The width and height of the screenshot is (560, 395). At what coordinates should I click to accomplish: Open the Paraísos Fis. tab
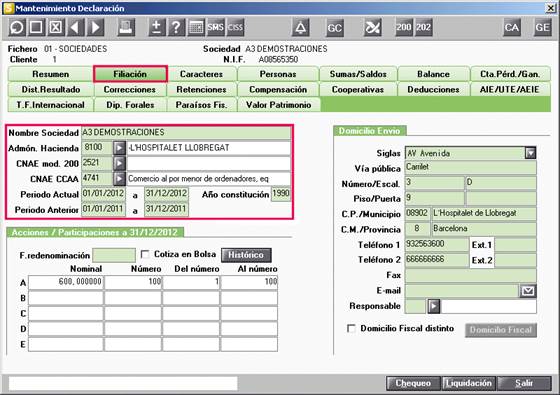click(201, 105)
